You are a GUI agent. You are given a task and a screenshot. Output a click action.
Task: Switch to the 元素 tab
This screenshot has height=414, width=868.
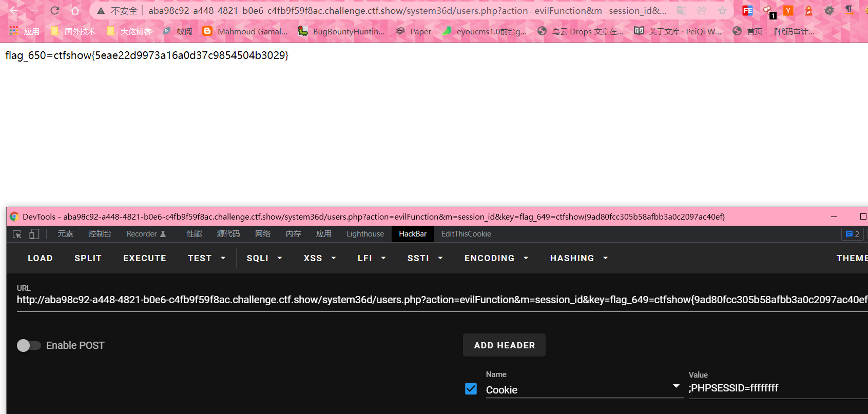(x=65, y=234)
